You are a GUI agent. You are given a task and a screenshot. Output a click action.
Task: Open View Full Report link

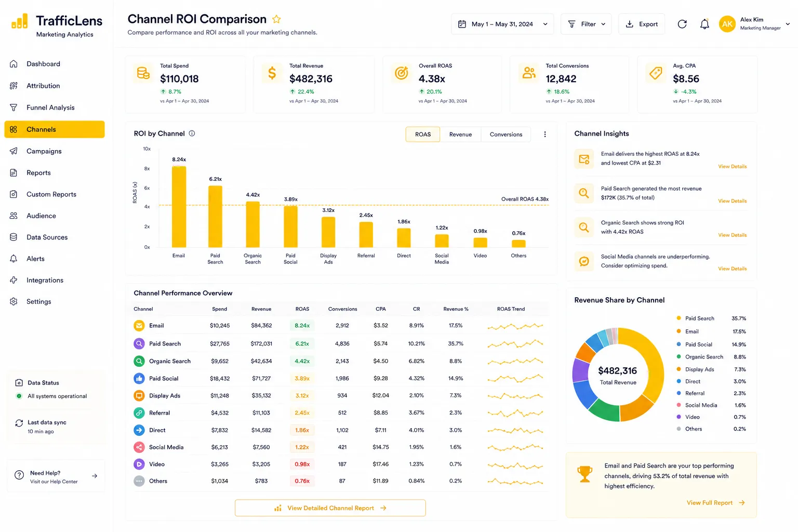pyautogui.click(x=716, y=503)
